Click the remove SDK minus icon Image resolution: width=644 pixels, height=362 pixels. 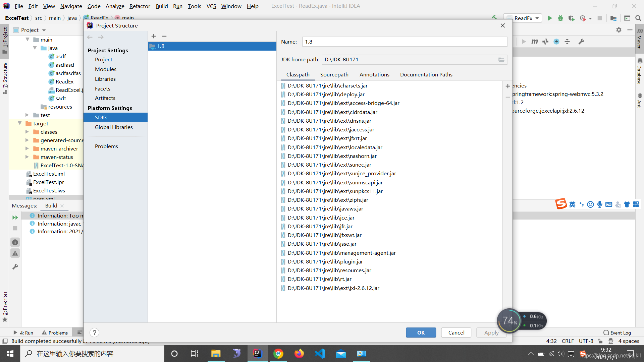click(x=164, y=36)
